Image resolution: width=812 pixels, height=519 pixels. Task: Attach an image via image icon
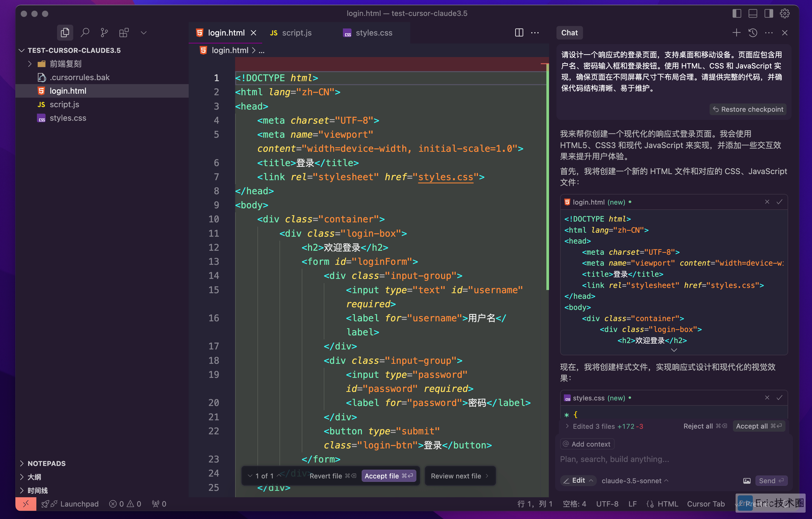point(746,481)
